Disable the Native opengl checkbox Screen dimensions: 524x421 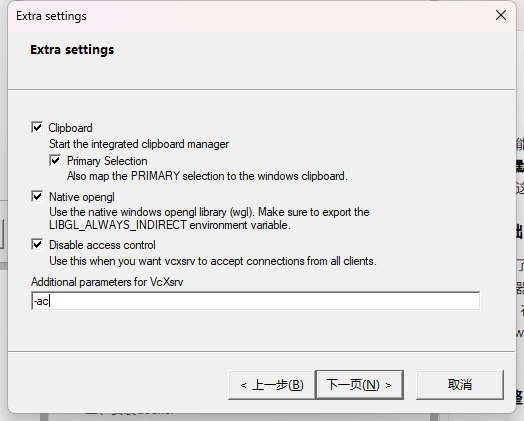click(37, 196)
